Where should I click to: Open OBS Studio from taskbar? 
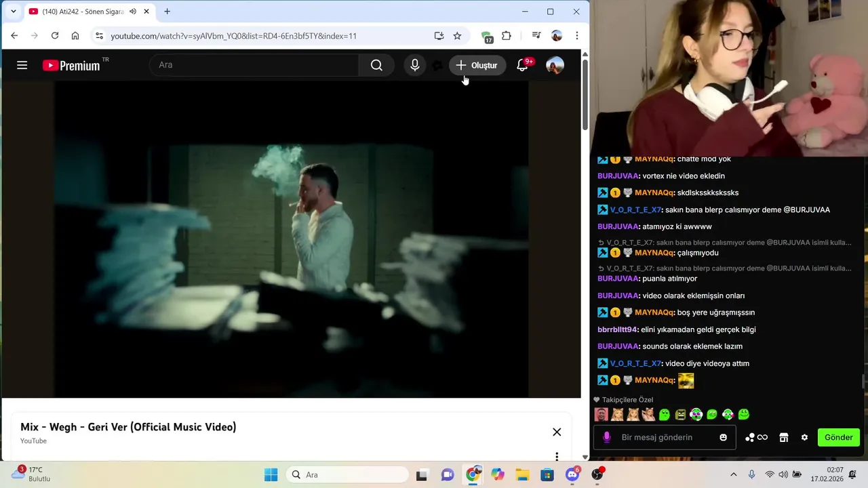[x=597, y=474]
